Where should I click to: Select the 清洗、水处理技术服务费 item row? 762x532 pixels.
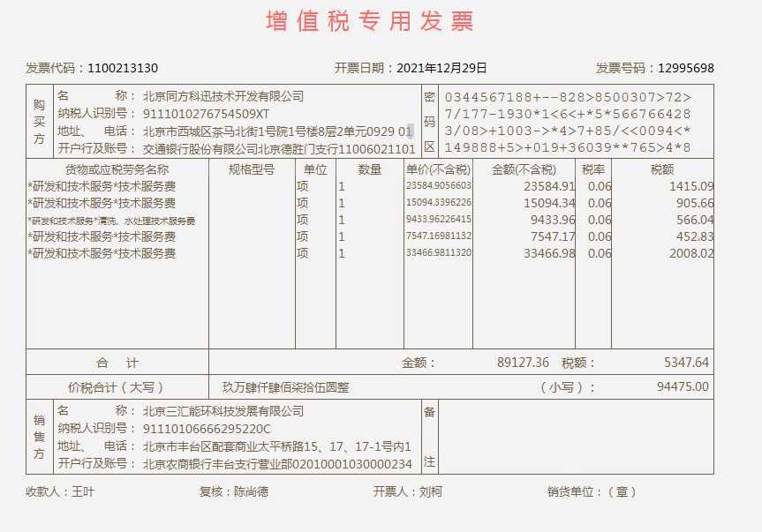click(111, 221)
